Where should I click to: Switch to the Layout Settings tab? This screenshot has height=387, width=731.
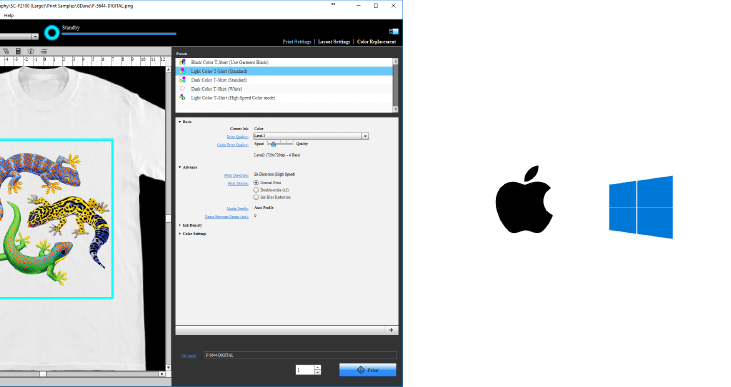coord(334,41)
